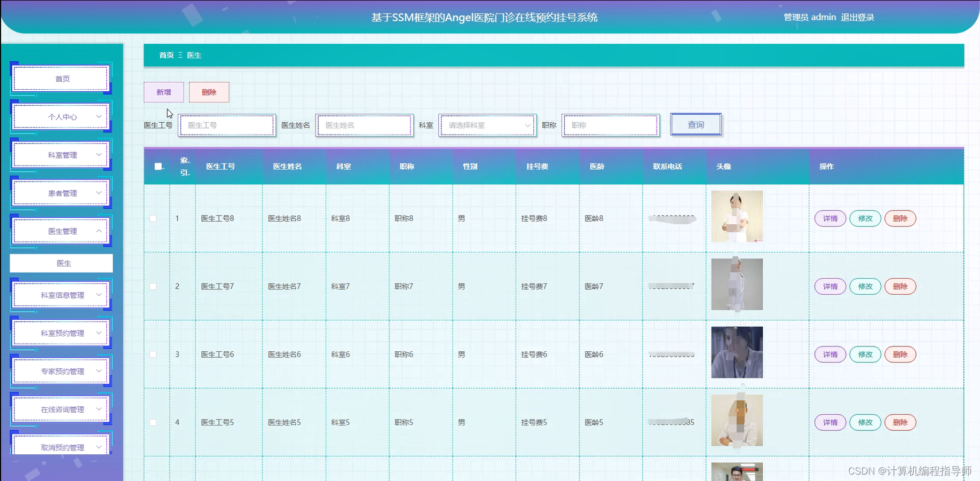
Task: Click 修改 for 医生工号6
Action: pos(865,354)
